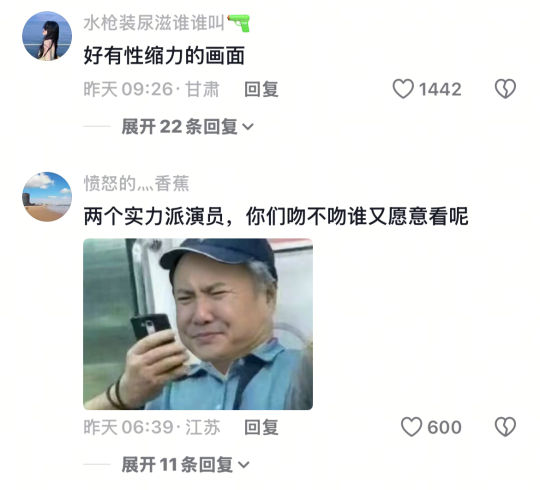Reply to the 江苏 comment
540x490 pixels.
click(261, 427)
